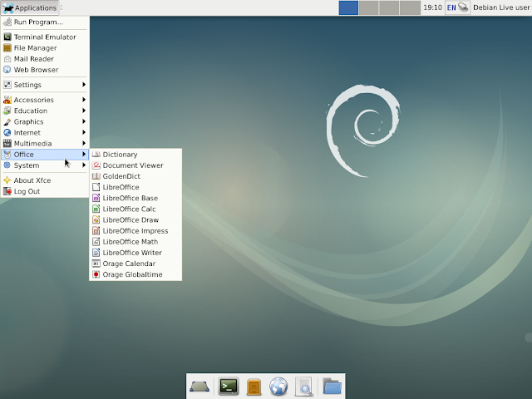
Task: Open the Applications menu button
Action: point(30,7)
